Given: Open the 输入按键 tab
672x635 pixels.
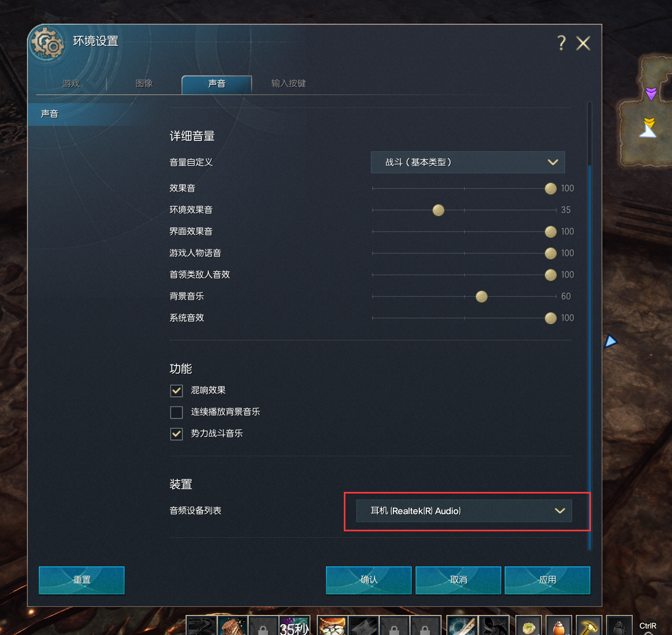Looking at the screenshot, I should 289,84.
